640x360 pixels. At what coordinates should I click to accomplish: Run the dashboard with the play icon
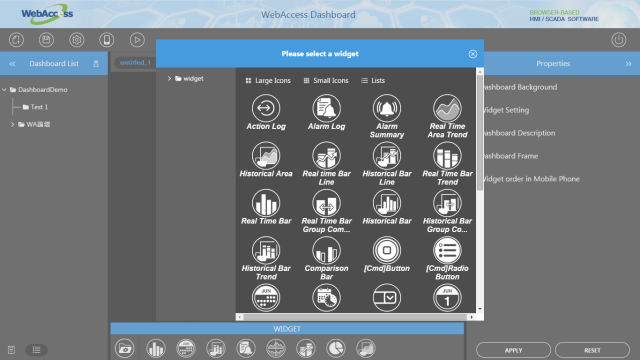tap(137, 40)
